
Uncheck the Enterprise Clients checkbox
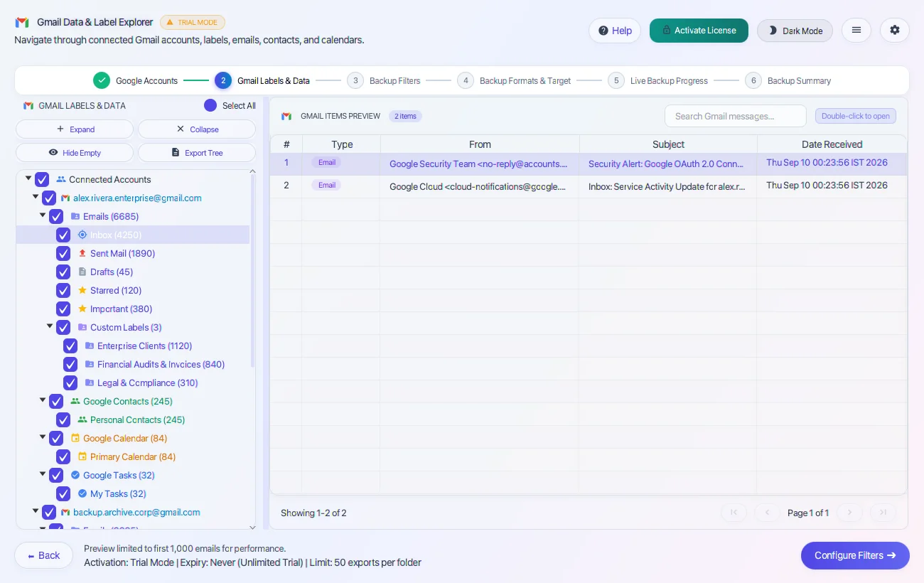click(x=70, y=346)
